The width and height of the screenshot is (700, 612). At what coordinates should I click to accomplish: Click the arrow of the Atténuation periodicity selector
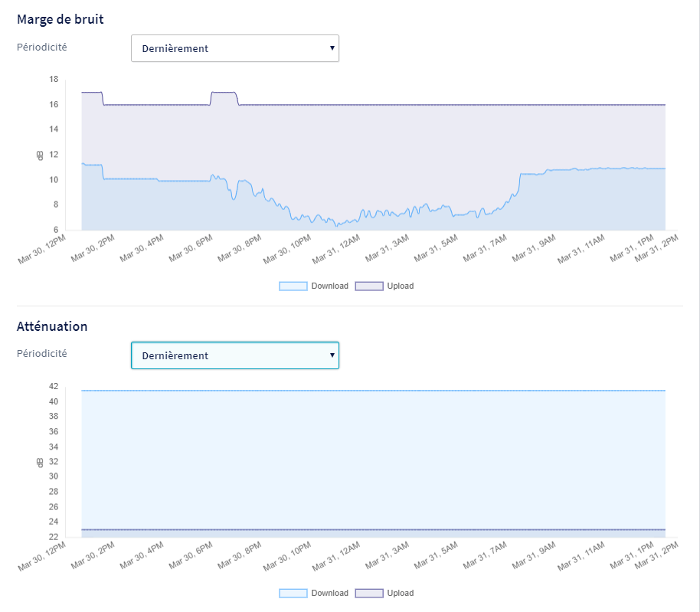pyautogui.click(x=332, y=355)
